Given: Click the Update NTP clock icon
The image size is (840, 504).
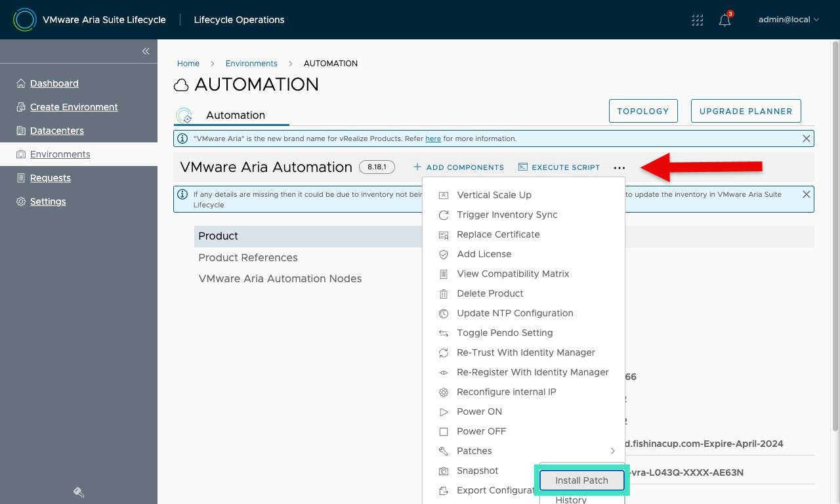Looking at the screenshot, I should click(444, 313).
